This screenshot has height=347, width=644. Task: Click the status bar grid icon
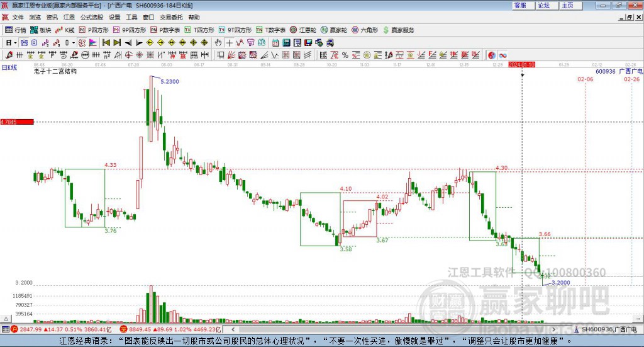(5, 329)
